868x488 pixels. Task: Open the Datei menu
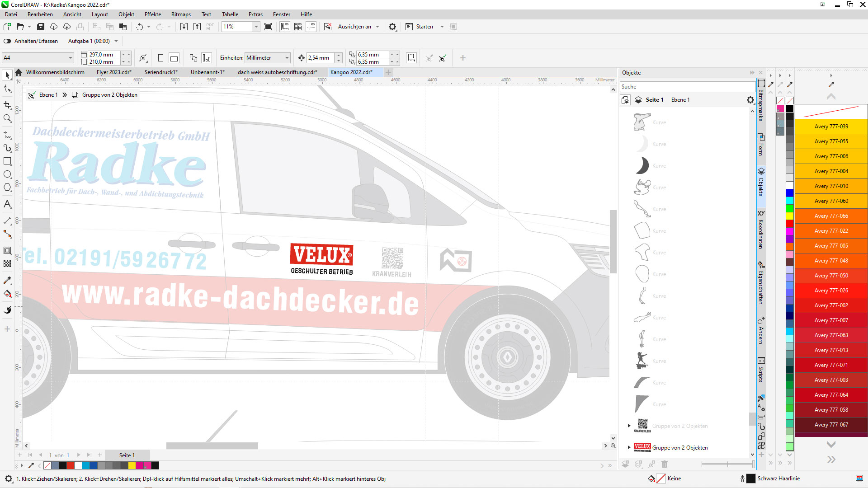[x=11, y=14]
